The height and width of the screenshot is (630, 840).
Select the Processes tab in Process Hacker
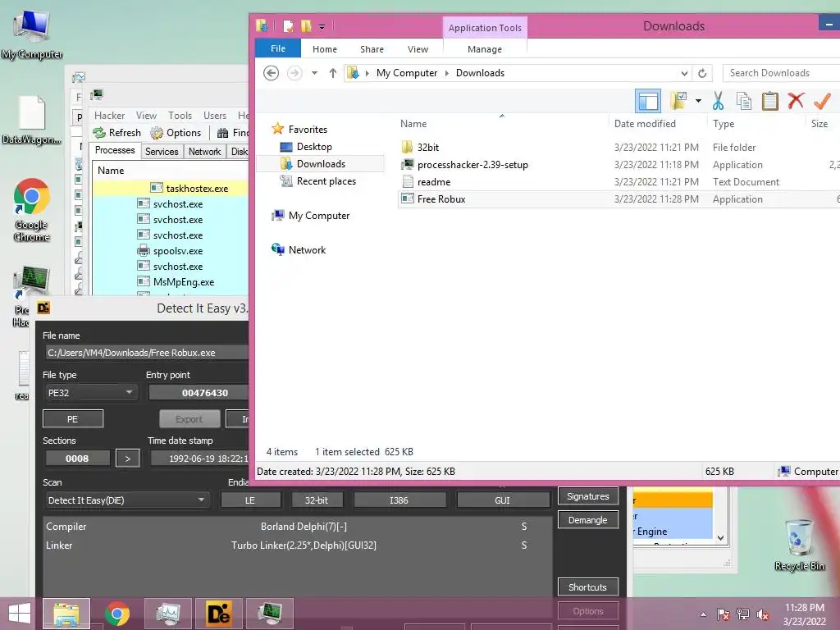click(115, 151)
